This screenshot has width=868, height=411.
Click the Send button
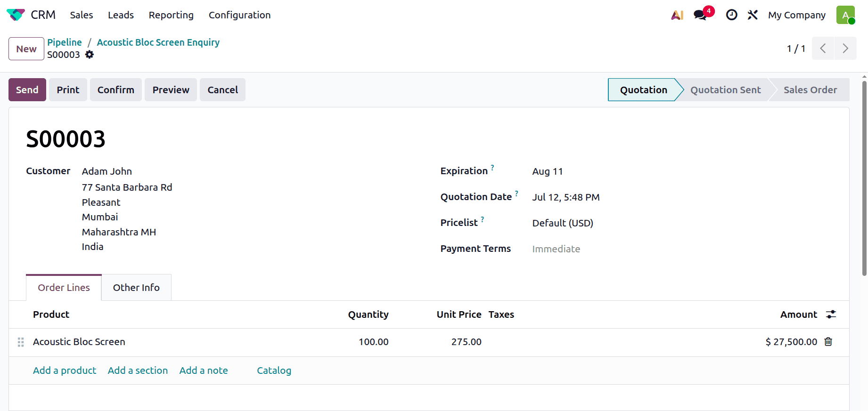[x=27, y=90]
